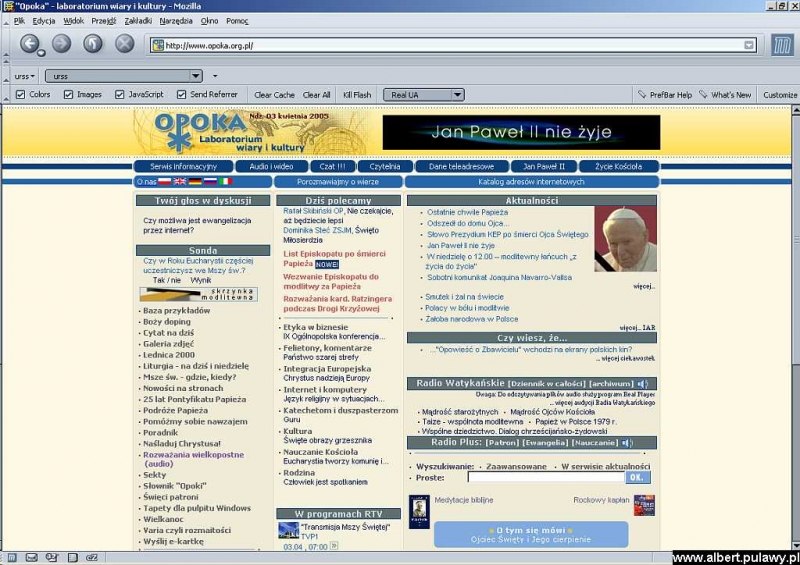Click the What's New pin icon
The width and height of the screenshot is (800, 565).
[703, 94]
